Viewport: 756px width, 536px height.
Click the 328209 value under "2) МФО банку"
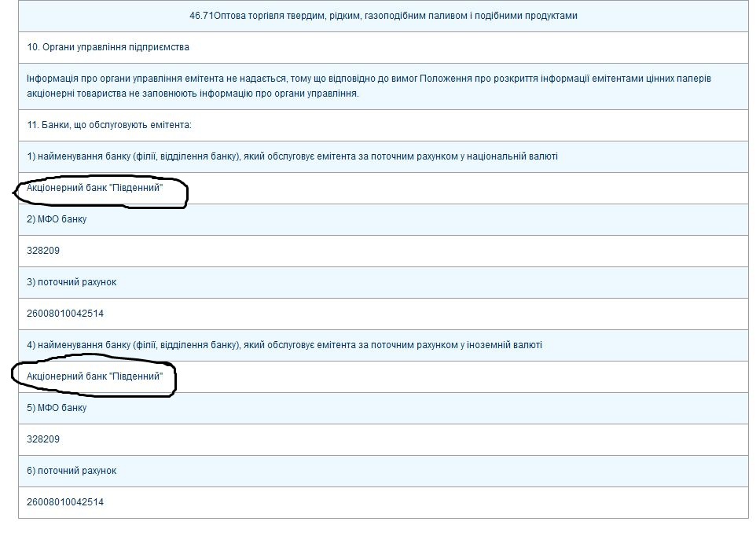[43, 251]
